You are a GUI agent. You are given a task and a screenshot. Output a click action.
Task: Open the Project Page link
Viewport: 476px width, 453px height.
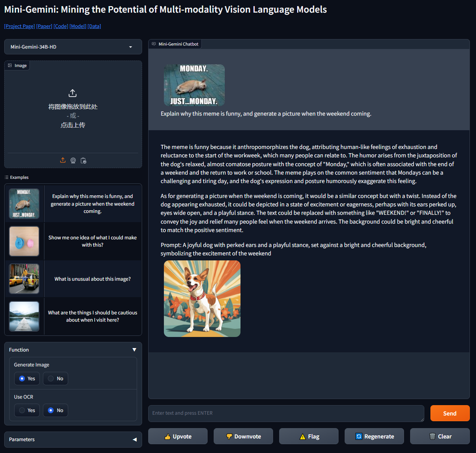point(20,26)
